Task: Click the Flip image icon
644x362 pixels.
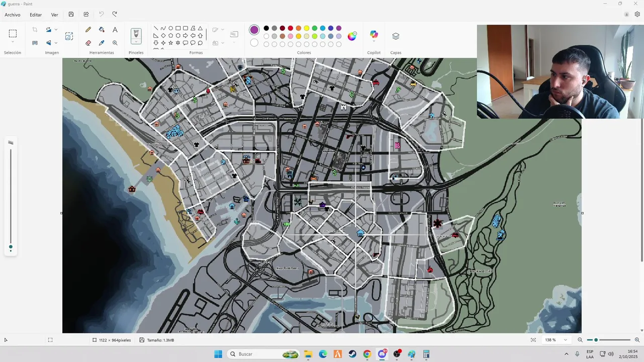Action: (48, 43)
